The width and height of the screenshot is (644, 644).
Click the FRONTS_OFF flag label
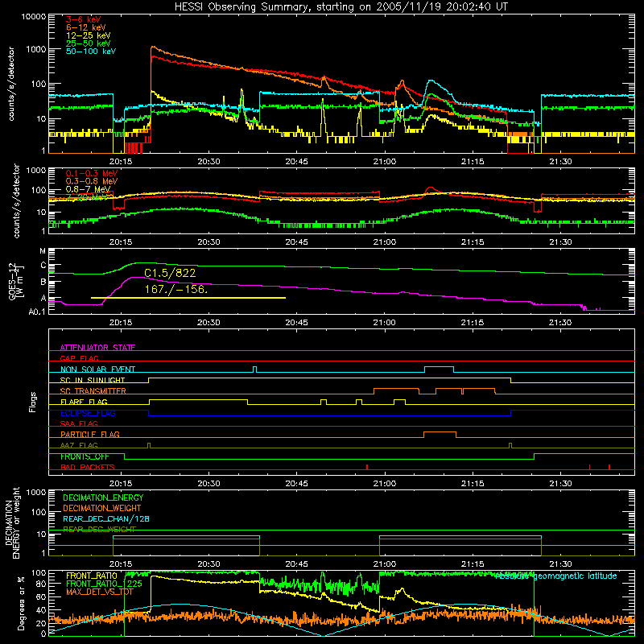pos(85,456)
